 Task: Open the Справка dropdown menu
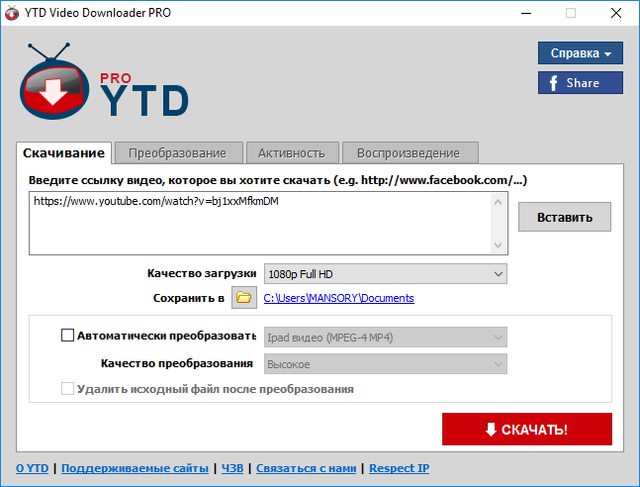[x=581, y=52]
